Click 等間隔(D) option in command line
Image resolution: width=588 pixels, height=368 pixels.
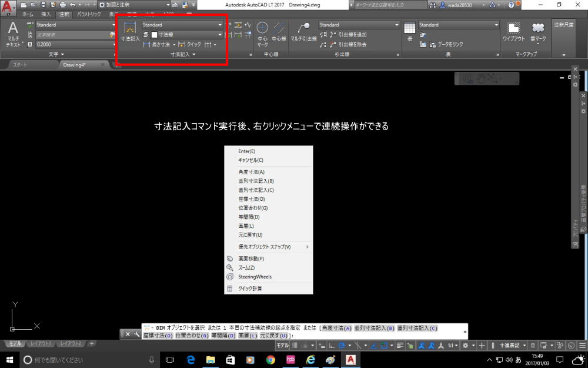[223, 336]
